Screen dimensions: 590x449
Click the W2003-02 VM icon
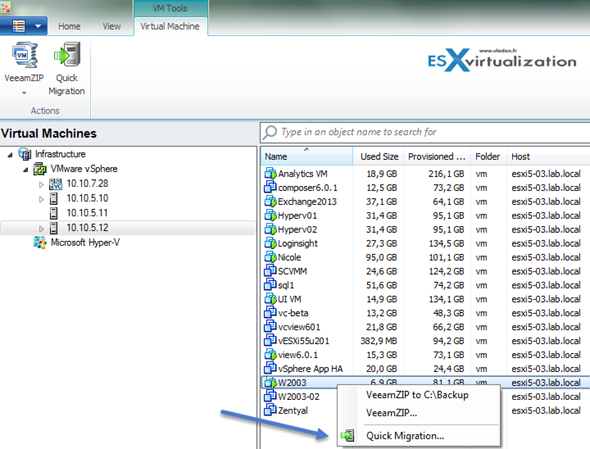click(270, 396)
